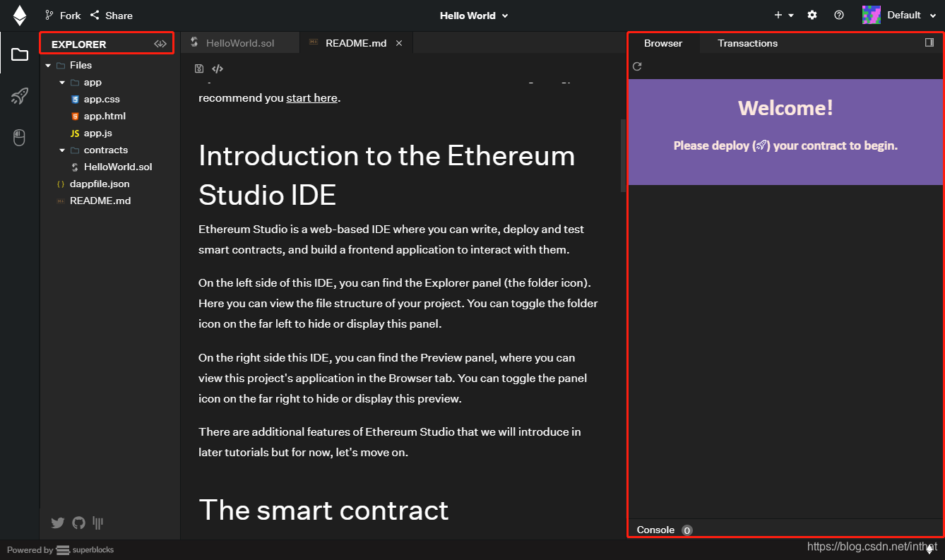Screen dimensions: 945x560
Task: Toggle the Explorer folder icon in sidebar
Action: [20, 54]
